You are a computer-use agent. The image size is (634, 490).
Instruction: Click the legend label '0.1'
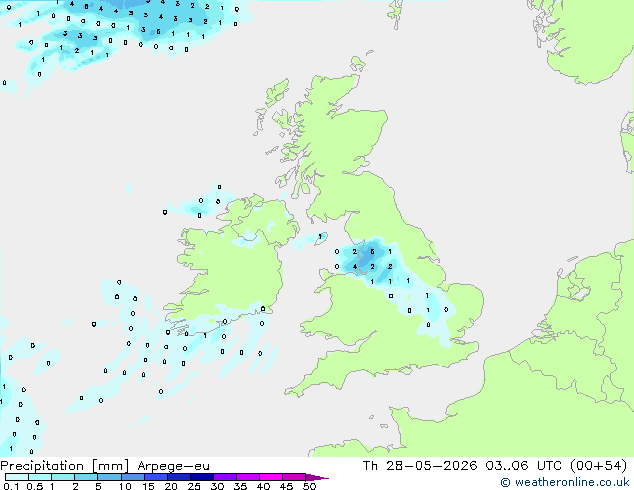(x=11, y=486)
